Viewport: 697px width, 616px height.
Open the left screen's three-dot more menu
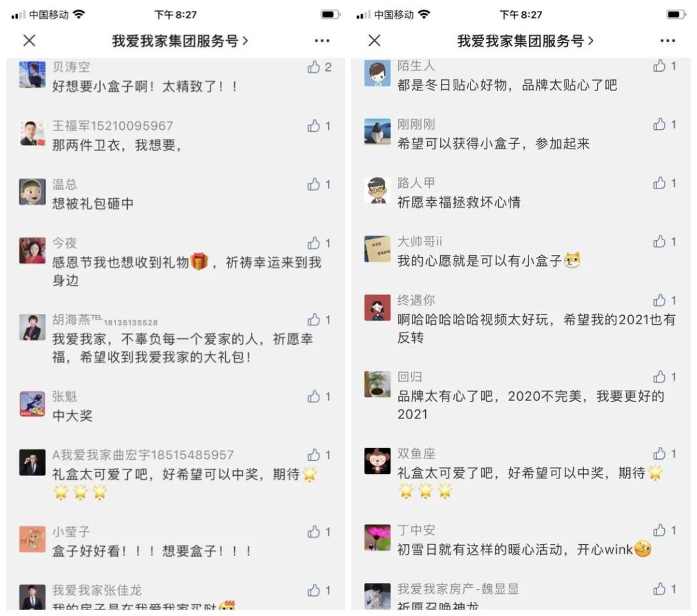coord(322,41)
